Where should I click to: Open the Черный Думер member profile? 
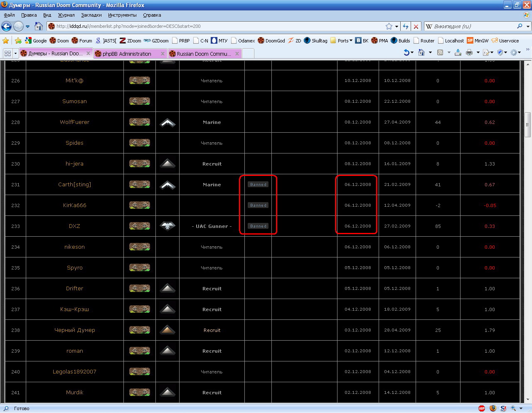coord(74,330)
